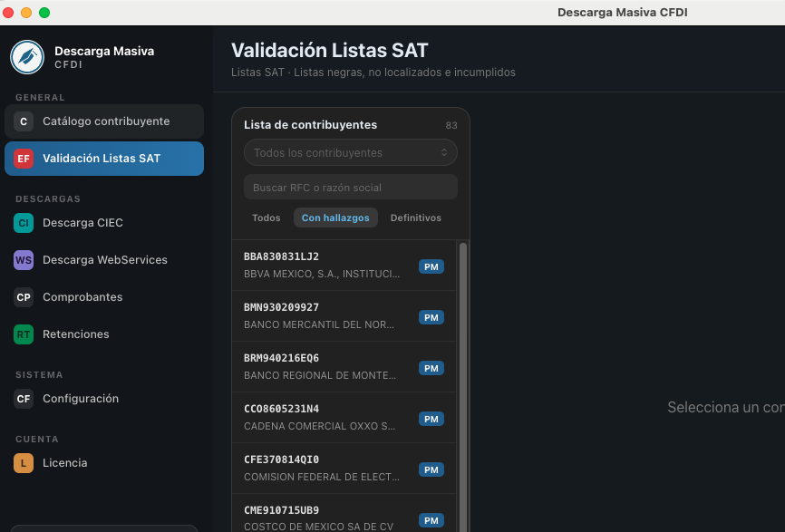Select RFC CFE370814QI0 in list

click(x=281, y=459)
